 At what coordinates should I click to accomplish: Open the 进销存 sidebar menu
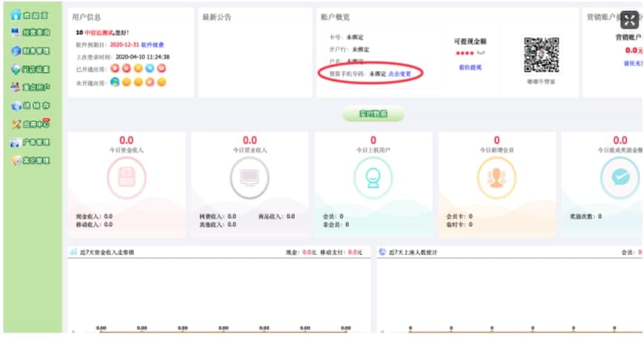[30, 105]
